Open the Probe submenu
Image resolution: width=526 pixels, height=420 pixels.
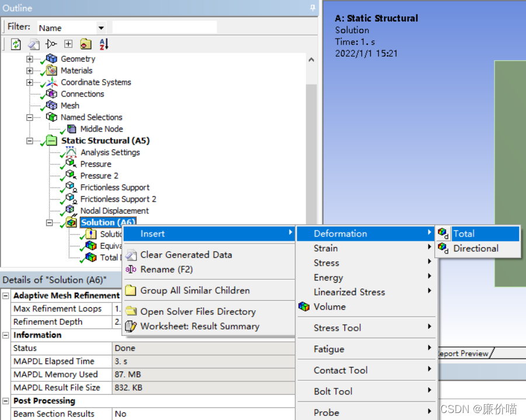[x=366, y=412]
